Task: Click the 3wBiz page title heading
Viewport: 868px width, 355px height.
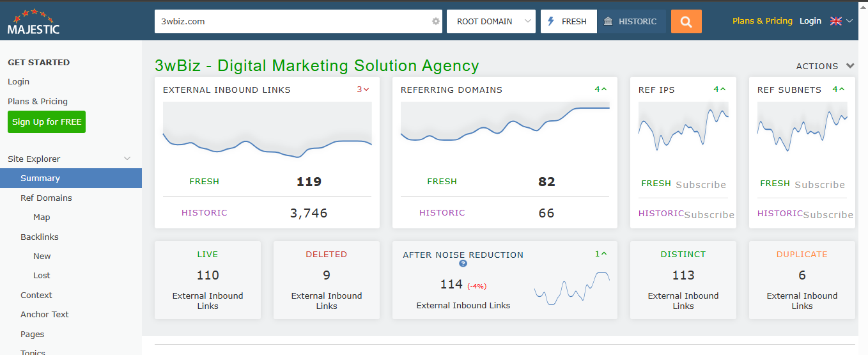Action: tap(316, 65)
